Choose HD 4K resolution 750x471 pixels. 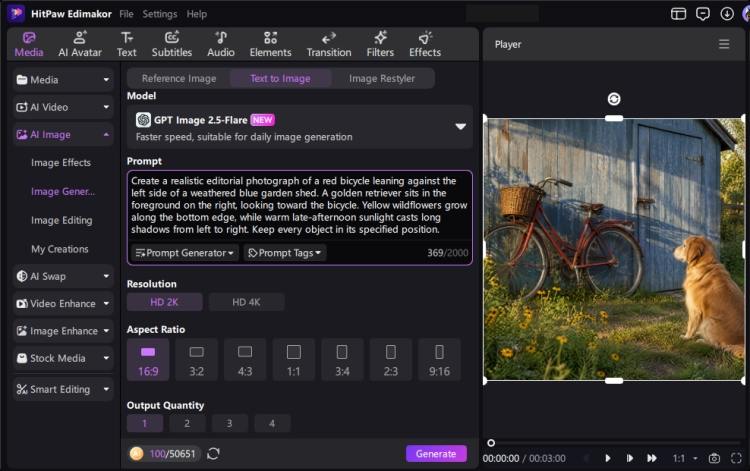(x=246, y=302)
